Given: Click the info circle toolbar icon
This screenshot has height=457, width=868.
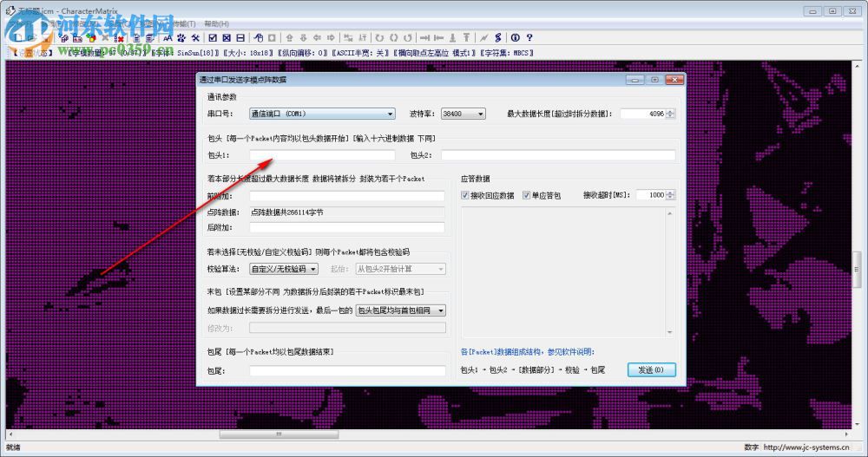Looking at the screenshot, I should [516, 37].
